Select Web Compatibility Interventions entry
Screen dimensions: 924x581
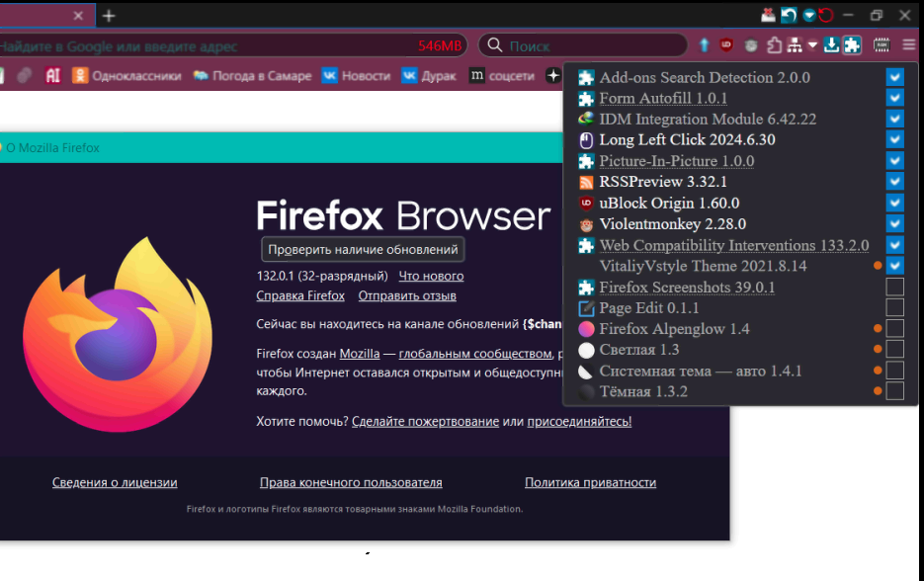(x=734, y=245)
